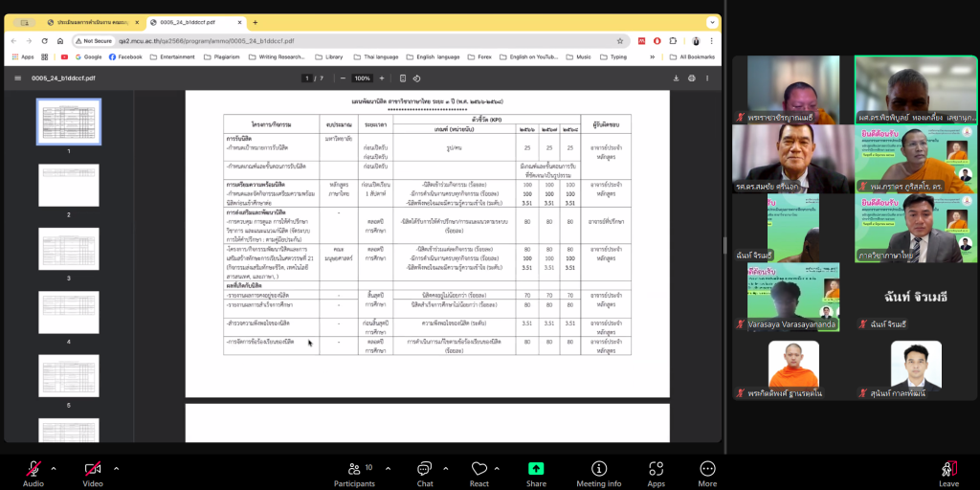Click the PDF page number field
Viewport: 980px width, 490px height.
coord(307,78)
